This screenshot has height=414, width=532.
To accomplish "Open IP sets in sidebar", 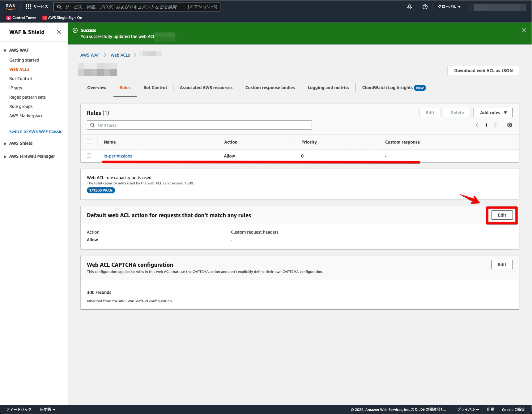I will click(15, 88).
